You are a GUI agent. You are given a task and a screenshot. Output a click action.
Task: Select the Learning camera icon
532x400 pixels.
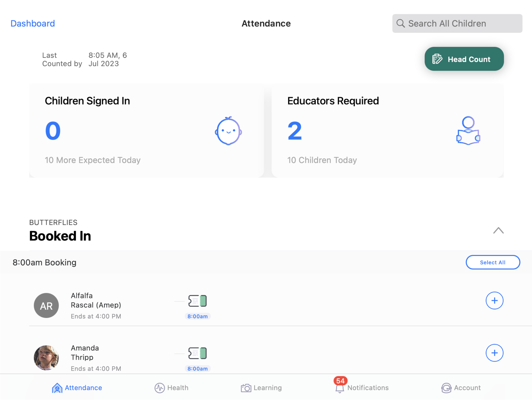tap(246, 388)
